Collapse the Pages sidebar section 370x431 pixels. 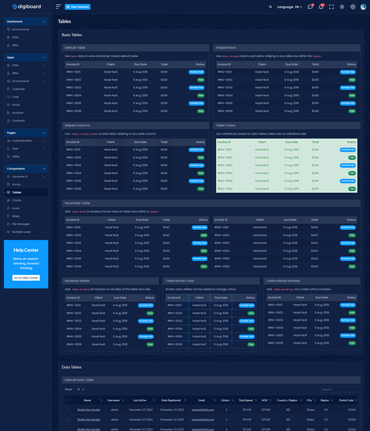[x=26, y=133]
